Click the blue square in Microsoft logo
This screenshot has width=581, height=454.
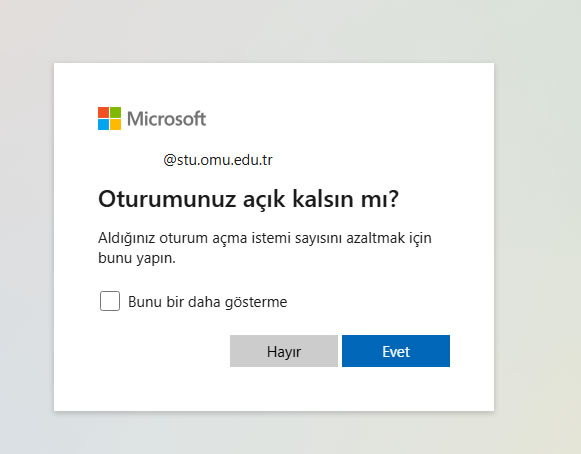pyautogui.click(x=103, y=125)
